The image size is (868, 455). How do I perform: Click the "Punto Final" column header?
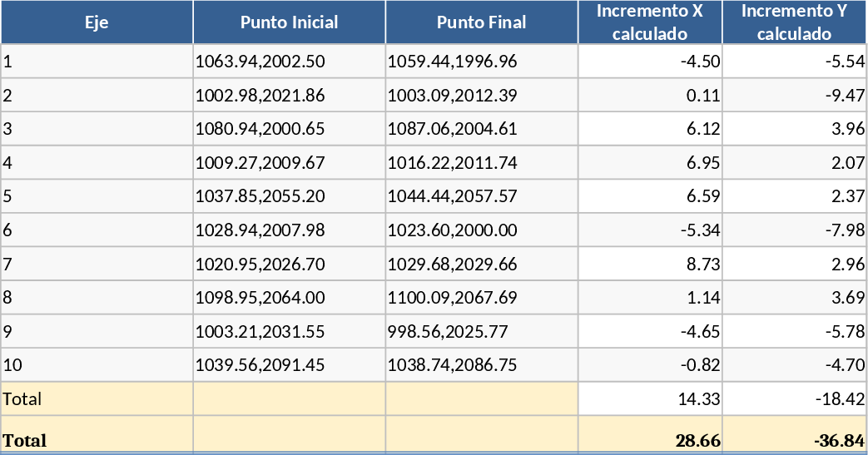coord(481,22)
